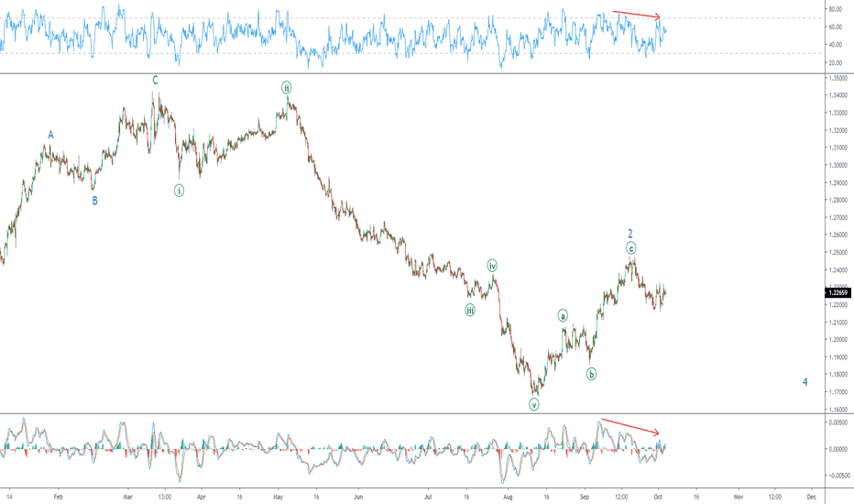Screen dimensions: 854x504
Task: Click the circled green corrective label a
Action: (563, 315)
